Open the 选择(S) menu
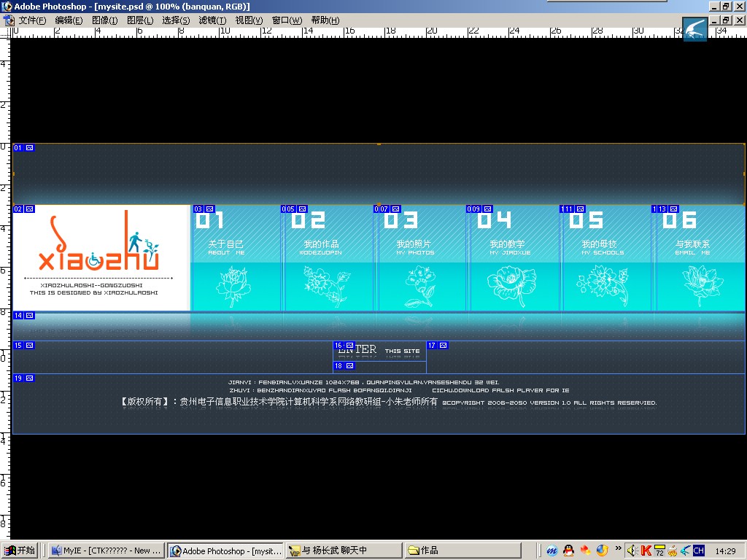Image resolution: width=747 pixels, height=560 pixels. [176, 20]
